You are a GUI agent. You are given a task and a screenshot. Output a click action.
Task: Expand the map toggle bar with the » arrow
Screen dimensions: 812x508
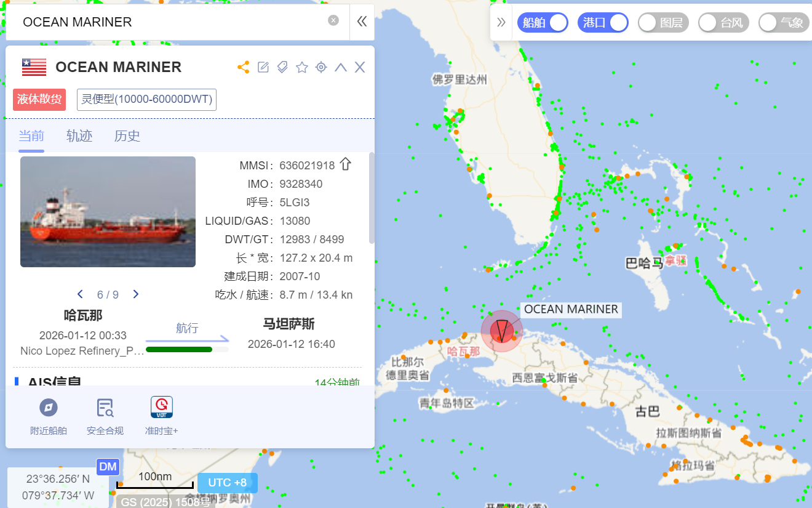click(501, 22)
